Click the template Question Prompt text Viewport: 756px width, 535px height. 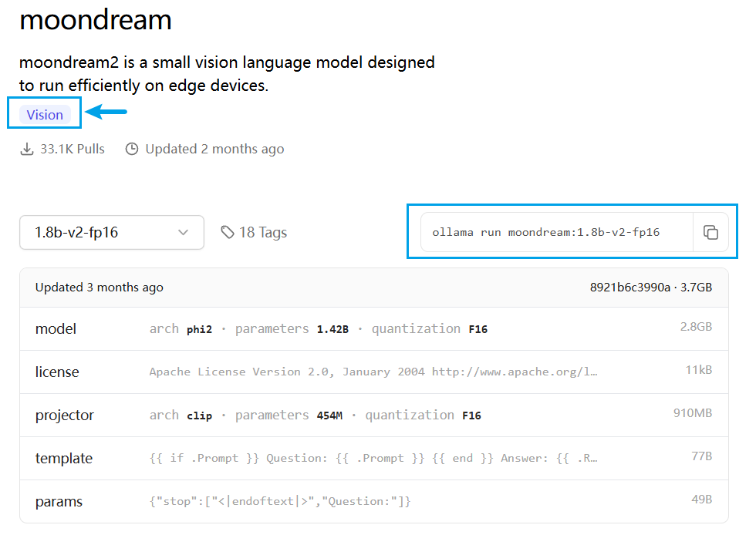(x=373, y=459)
